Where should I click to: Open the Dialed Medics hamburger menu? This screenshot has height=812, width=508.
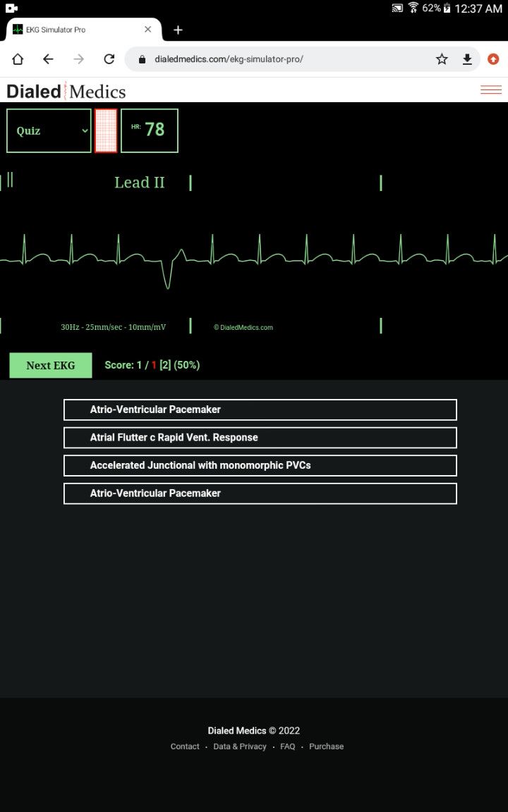(x=491, y=90)
